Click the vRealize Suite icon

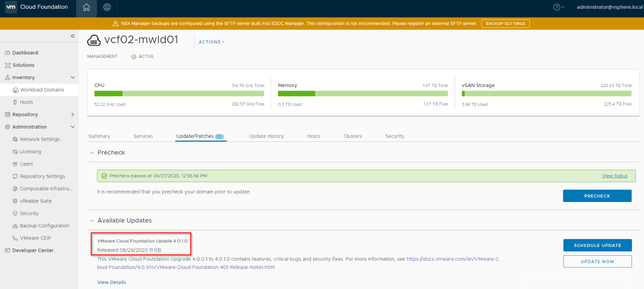(15, 201)
